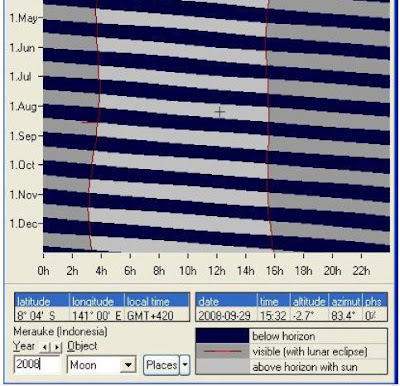
Task: Click the 0h hour axis label
Action: [x=43, y=271]
